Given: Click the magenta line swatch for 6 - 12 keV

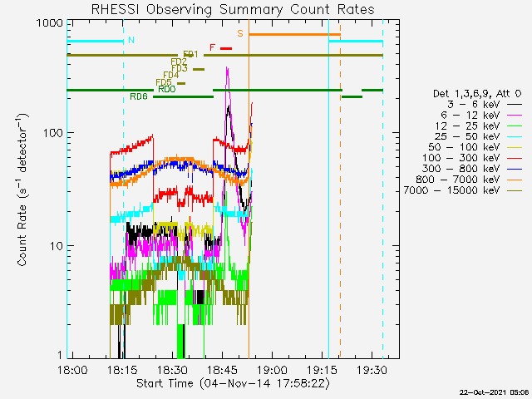Looking at the screenshot, I should (x=515, y=116).
